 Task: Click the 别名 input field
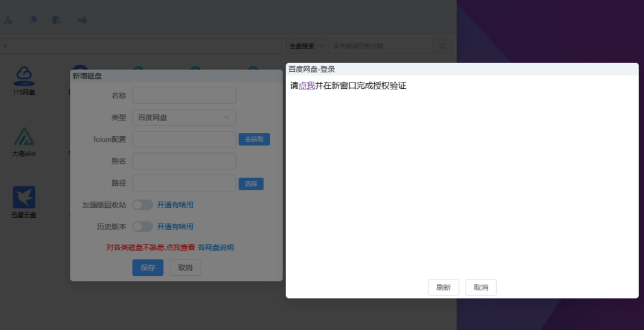pos(184,161)
